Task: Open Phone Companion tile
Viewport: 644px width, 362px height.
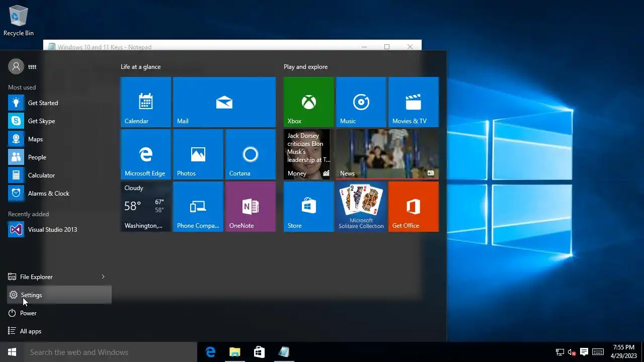Action: [198, 207]
